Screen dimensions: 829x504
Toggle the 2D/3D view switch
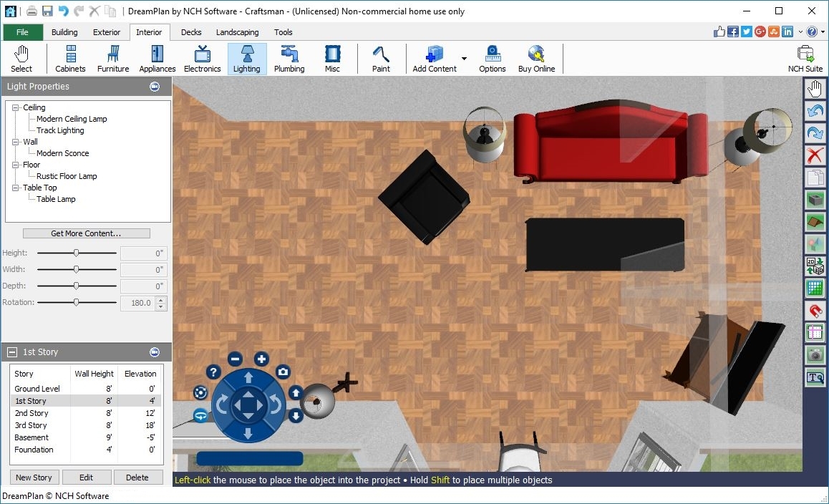point(815,266)
